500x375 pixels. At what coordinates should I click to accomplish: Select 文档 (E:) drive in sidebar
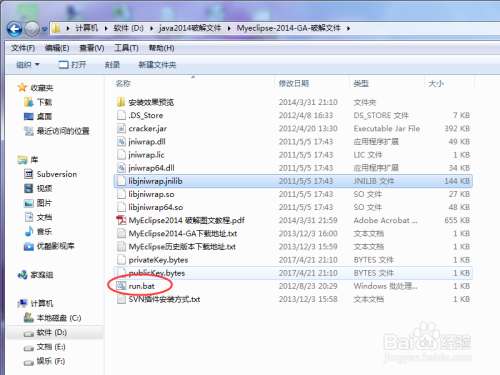45,347
